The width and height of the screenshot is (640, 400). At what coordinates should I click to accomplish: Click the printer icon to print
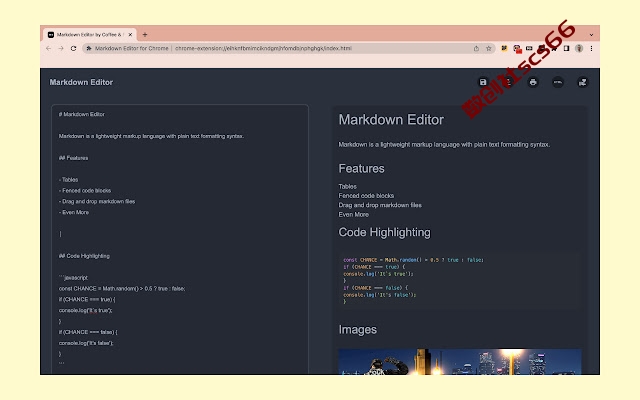pos(533,82)
